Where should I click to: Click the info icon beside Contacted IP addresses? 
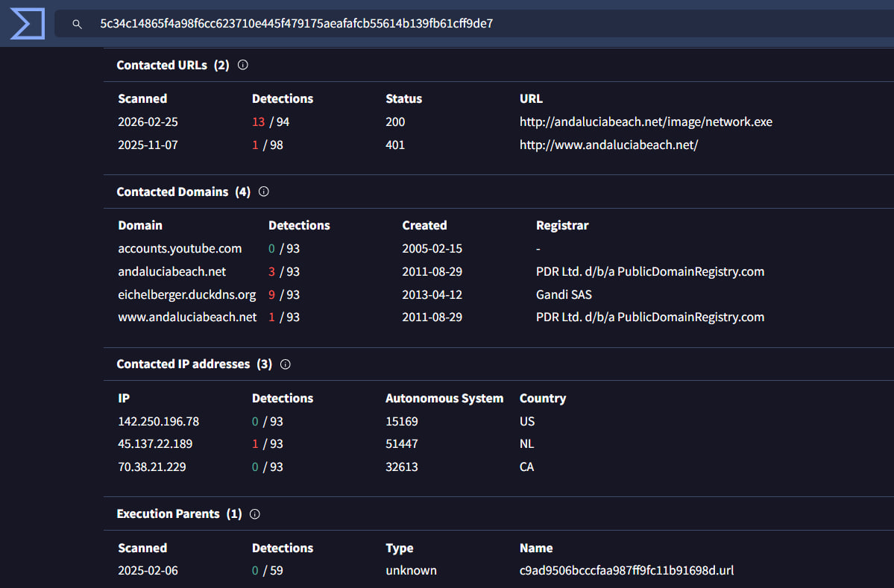coord(286,364)
